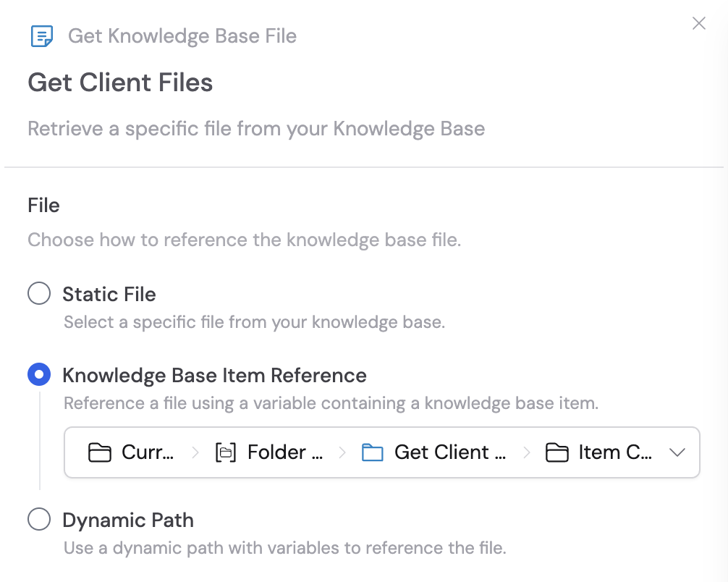Click the "Curr…" breadcrumb segment

point(147,452)
